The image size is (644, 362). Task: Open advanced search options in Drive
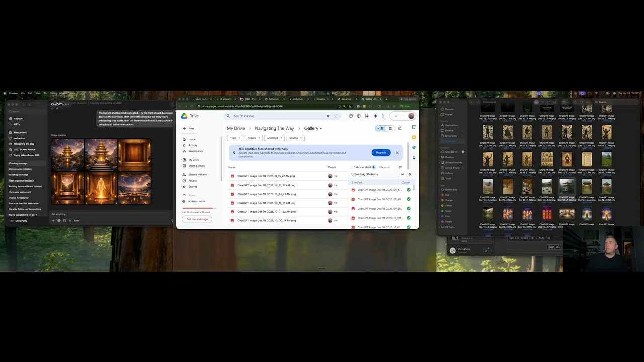pos(336,116)
